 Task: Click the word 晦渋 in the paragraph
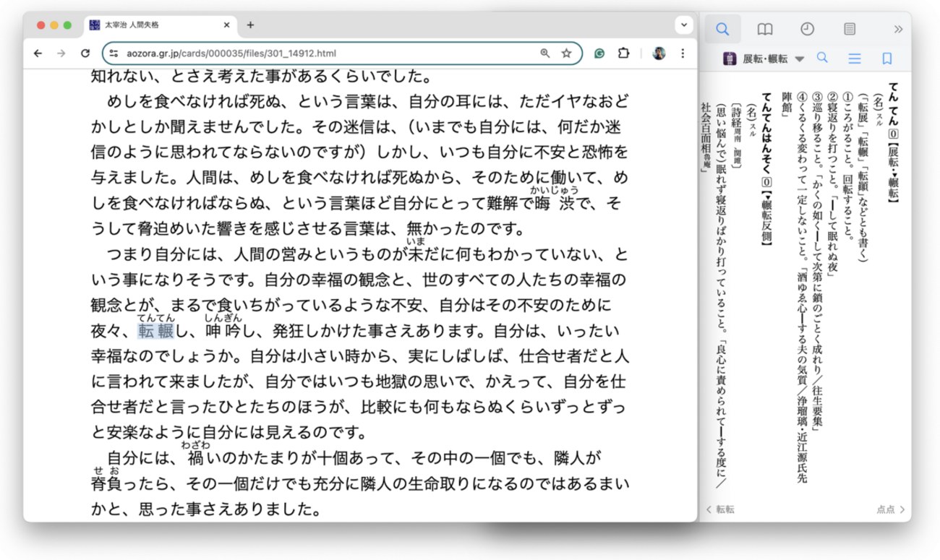554,204
